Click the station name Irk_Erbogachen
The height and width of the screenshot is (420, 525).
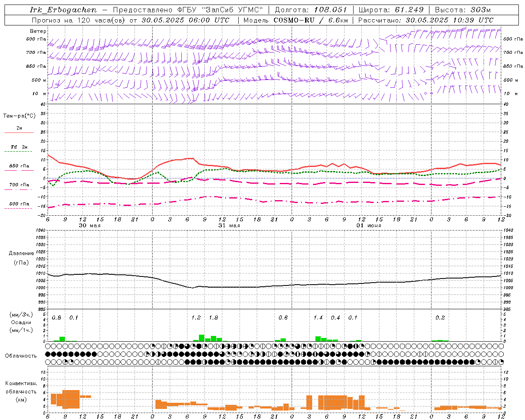coord(63,10)
